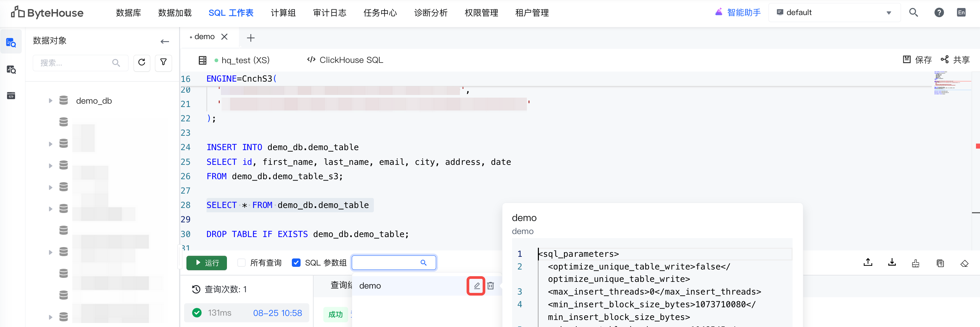Switch language with the En icon
The image size is (980, 327).
pos(961,13)
